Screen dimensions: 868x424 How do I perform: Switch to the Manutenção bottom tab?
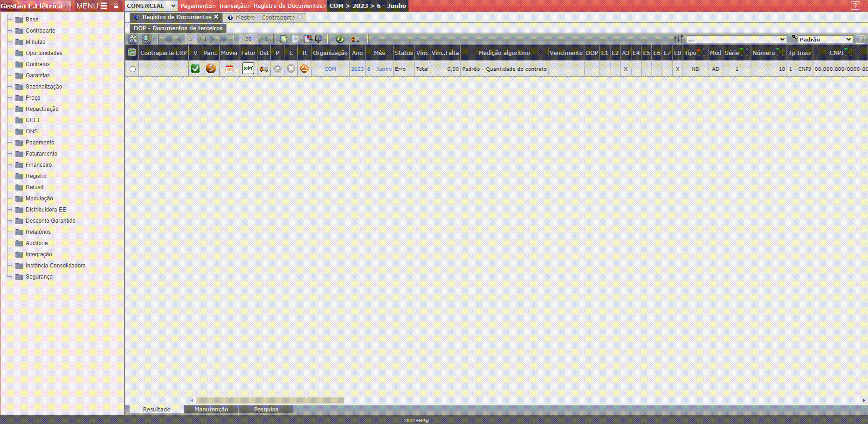[x=211, y=410]
